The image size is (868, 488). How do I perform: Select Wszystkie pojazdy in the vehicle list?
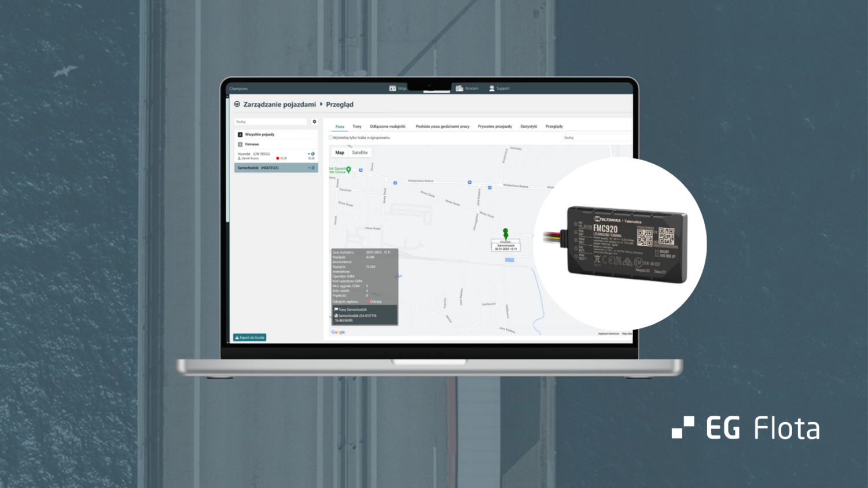point(259,134)
